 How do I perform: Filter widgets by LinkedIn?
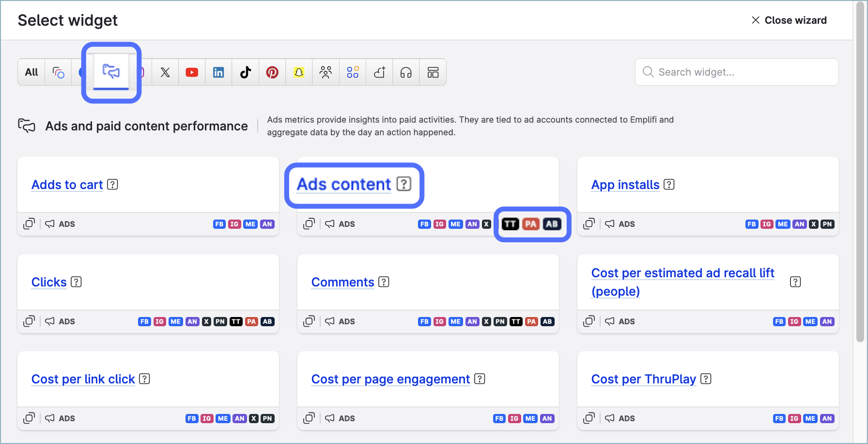[218, 72]
